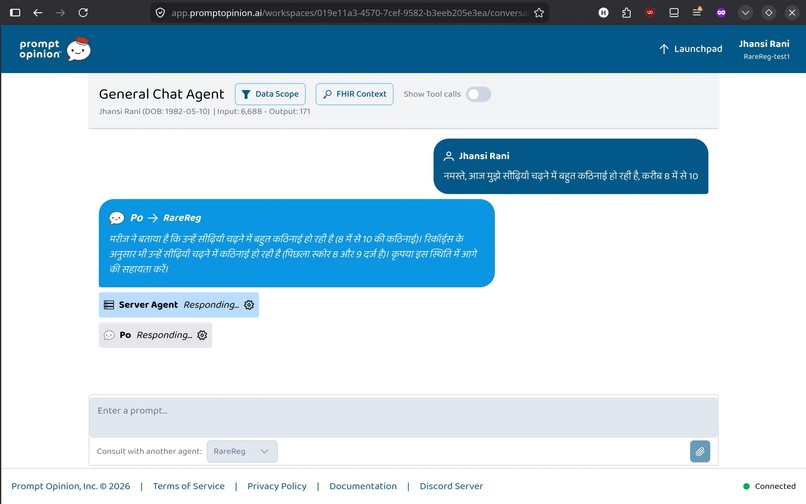This screenshot has width=806, height=504.
Task: Click the Po → RareReg message bubble
Action: (297, 243)
